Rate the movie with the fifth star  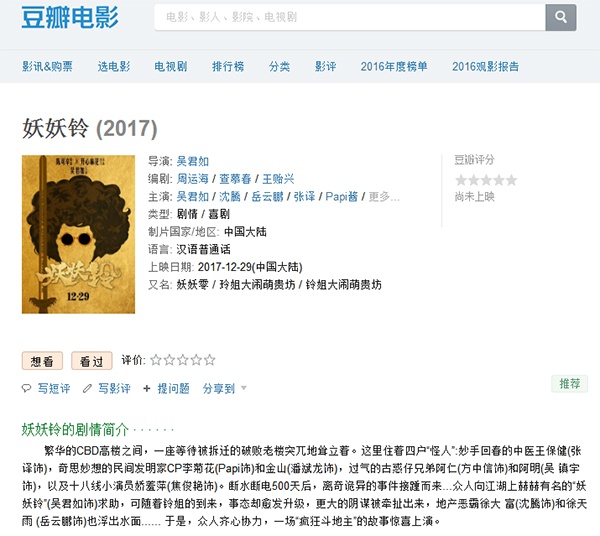tap(209, 360)
